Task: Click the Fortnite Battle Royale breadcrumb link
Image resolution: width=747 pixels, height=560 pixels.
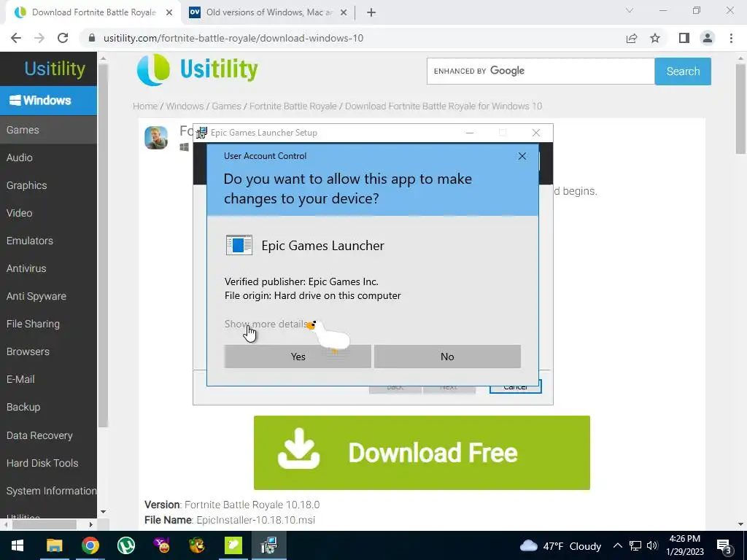Action: click(293, 106)
